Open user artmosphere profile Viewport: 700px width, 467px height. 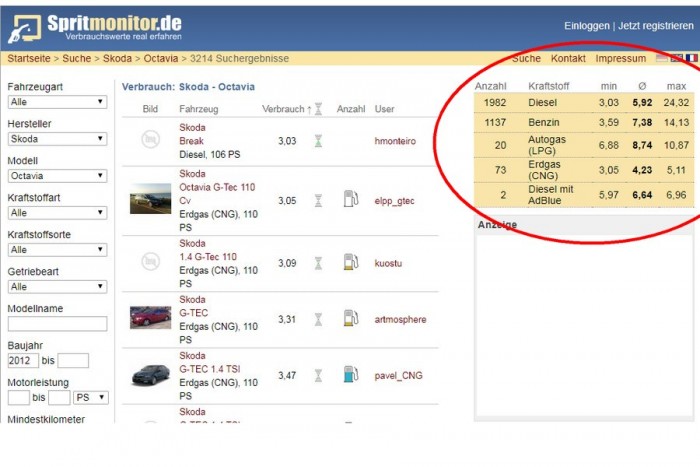[400, 320]
